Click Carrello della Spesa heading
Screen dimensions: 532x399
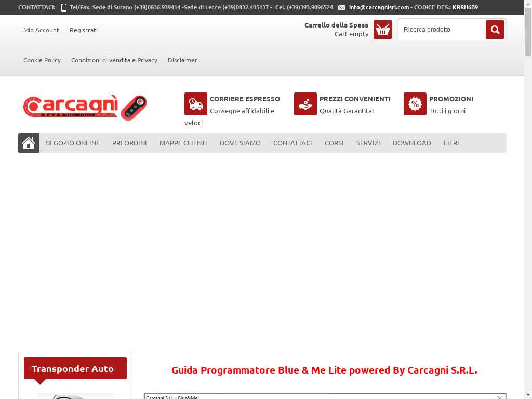pos(336,25)
